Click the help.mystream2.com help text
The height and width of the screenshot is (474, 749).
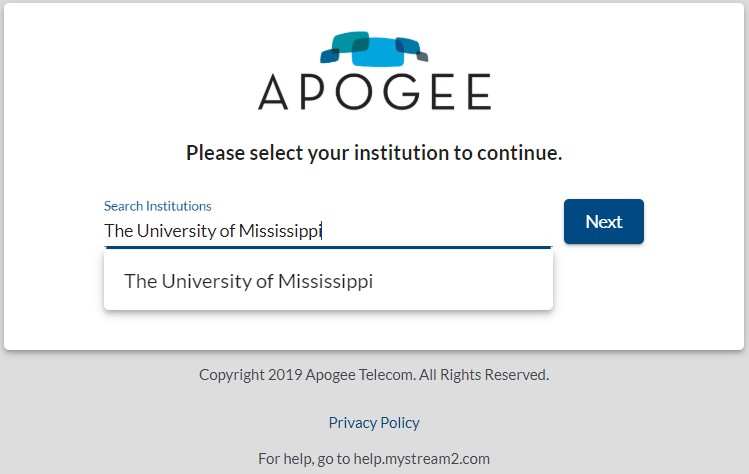pos(421,459)
